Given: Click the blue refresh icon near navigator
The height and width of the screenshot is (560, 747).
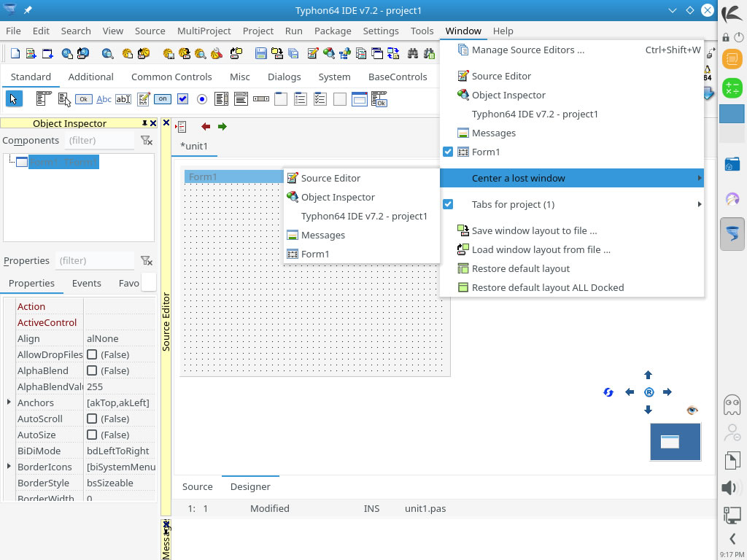Looking at the screenshot, I should point(608,392).
